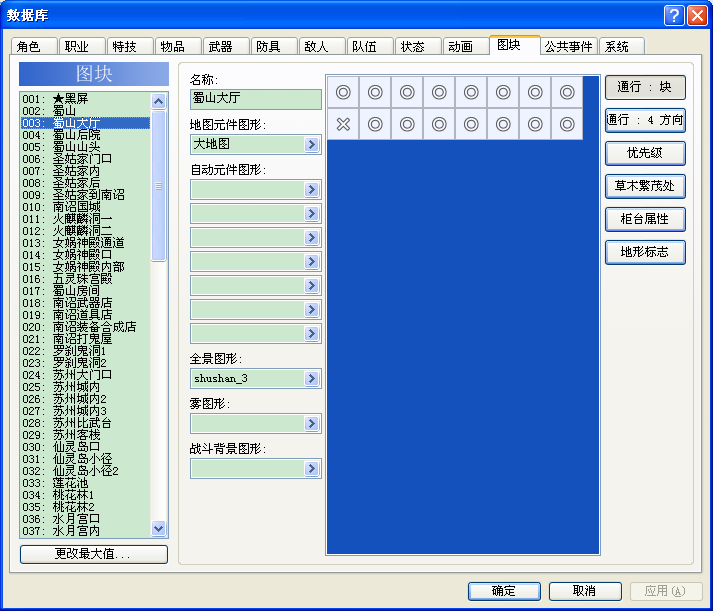713x611 pixels.
Task: Select list item 016: 五灵珠宫殿
Action: click(85, 279)
